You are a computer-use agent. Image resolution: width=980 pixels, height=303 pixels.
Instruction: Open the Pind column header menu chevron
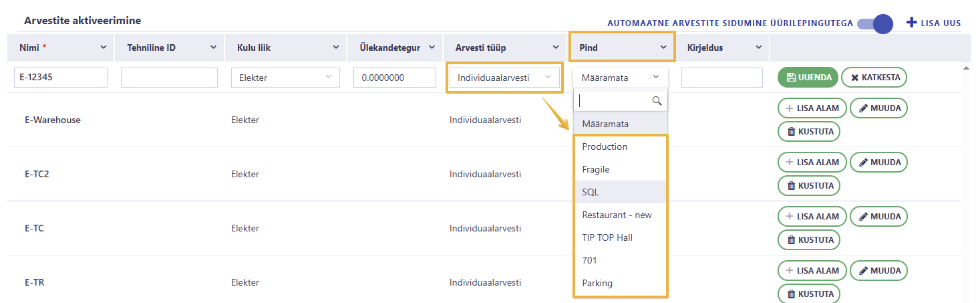click(x=663, y=47)
